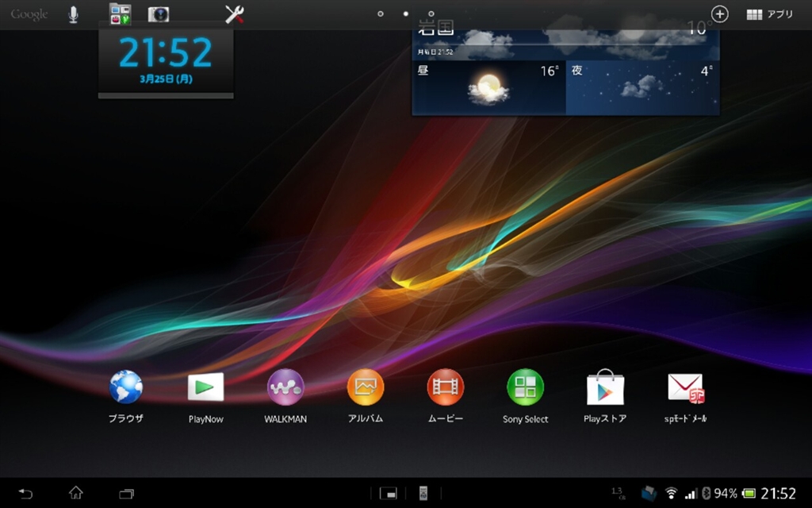Launch the Playストア store app
The image size is (812, 508).
[x=605, y=397]
